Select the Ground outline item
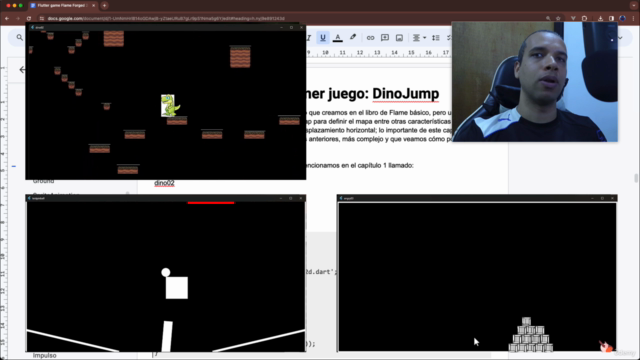The width and height of the screenshot is (640, 360). [44, 181]
